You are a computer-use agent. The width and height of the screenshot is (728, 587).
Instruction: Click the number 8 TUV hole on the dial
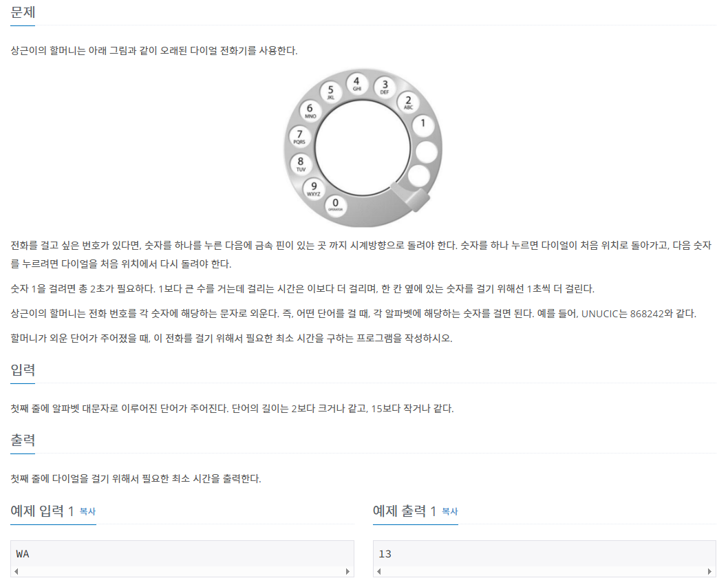[x=301, y=164]
